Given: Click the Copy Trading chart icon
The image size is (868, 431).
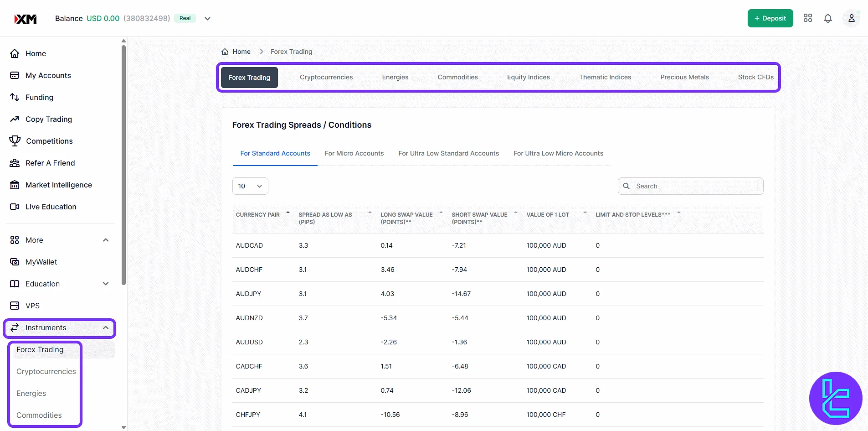Looking at the screenshot, I should tap(15, 119).
